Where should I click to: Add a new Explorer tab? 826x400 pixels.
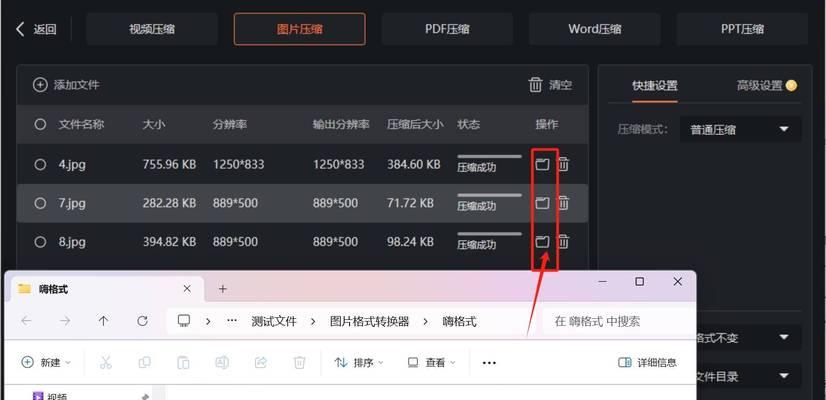222,289
